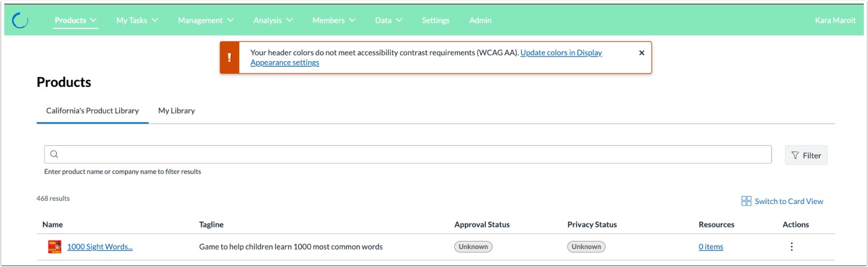Expand the Analysis menu

point(273,20)
